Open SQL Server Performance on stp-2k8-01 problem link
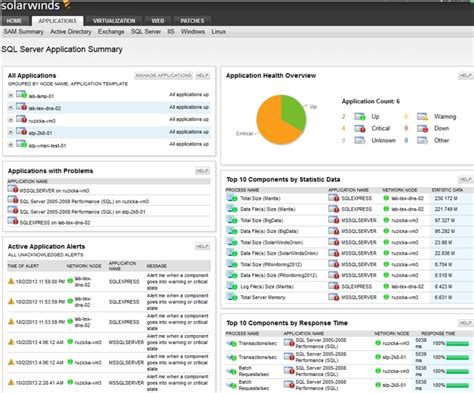This screenshot has height=393, width=474. coord(82,212)
